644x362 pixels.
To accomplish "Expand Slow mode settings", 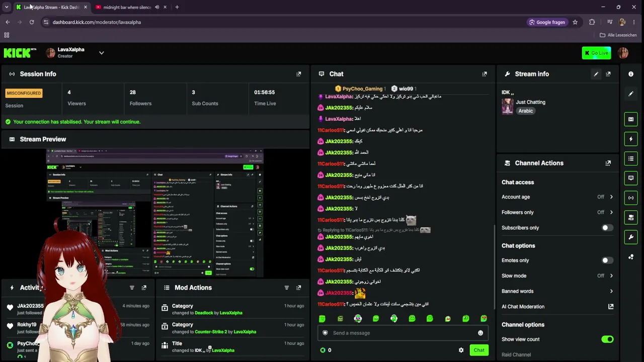I will point(611,276).
